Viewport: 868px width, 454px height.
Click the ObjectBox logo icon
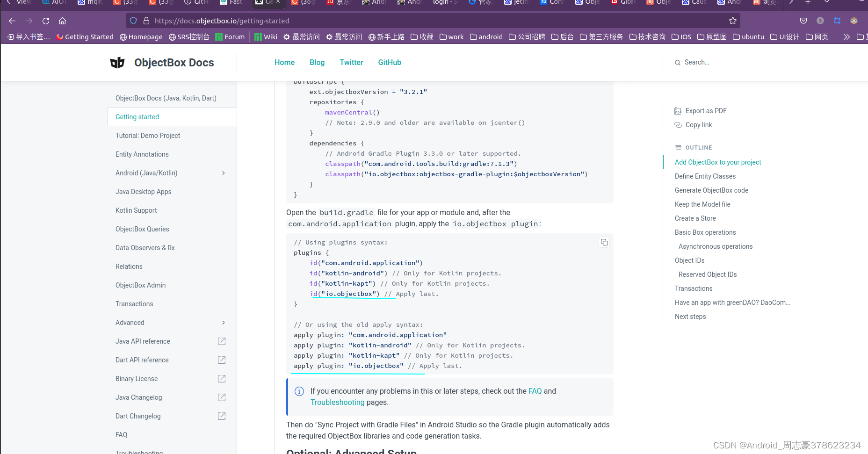point(117,63)
